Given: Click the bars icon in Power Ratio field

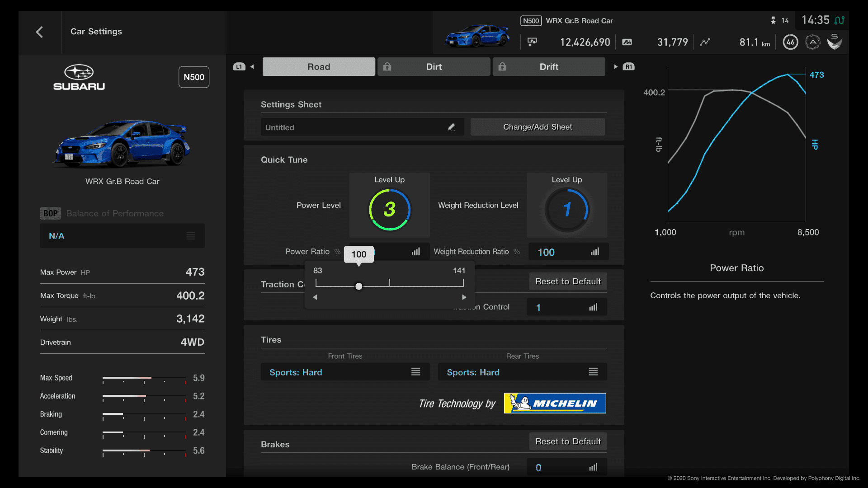Looking at the screenshot, I should 416,252.
